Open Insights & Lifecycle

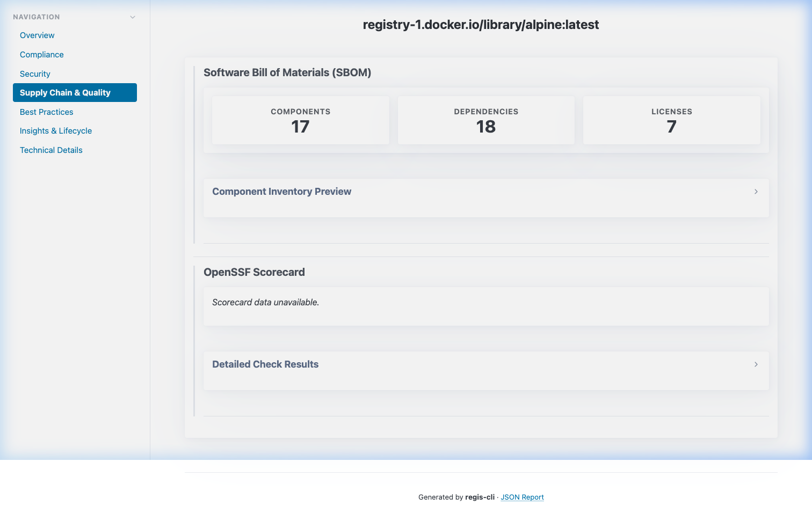point(56,131)
